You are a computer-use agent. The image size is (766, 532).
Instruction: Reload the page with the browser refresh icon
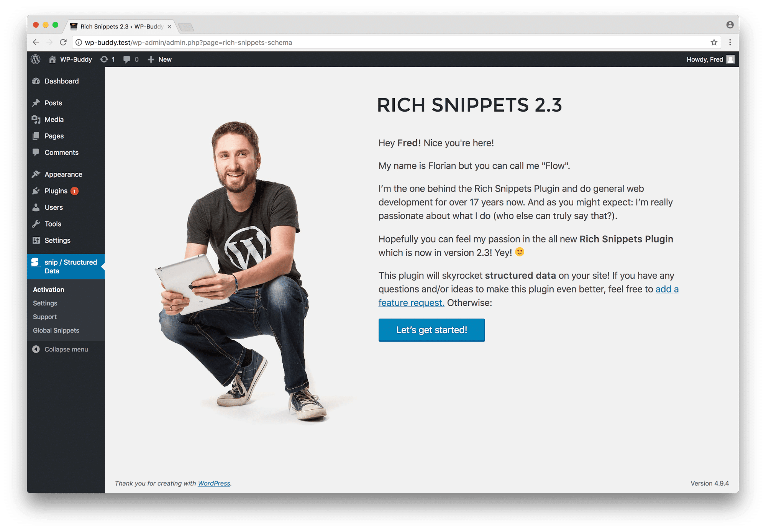(x=63, y=42)
